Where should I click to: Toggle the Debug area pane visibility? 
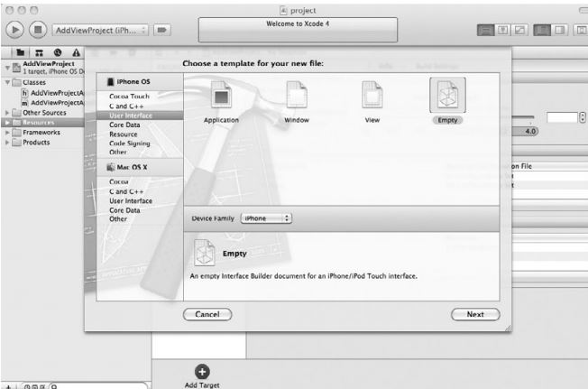559,30
